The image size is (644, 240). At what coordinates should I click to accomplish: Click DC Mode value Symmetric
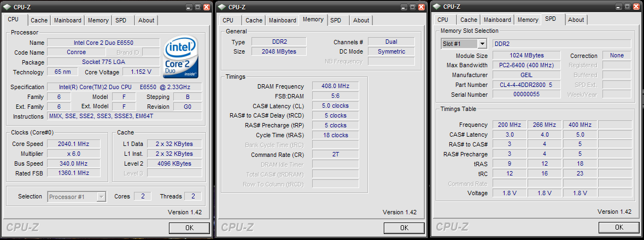pyautogui.click(x=391, y=52)
